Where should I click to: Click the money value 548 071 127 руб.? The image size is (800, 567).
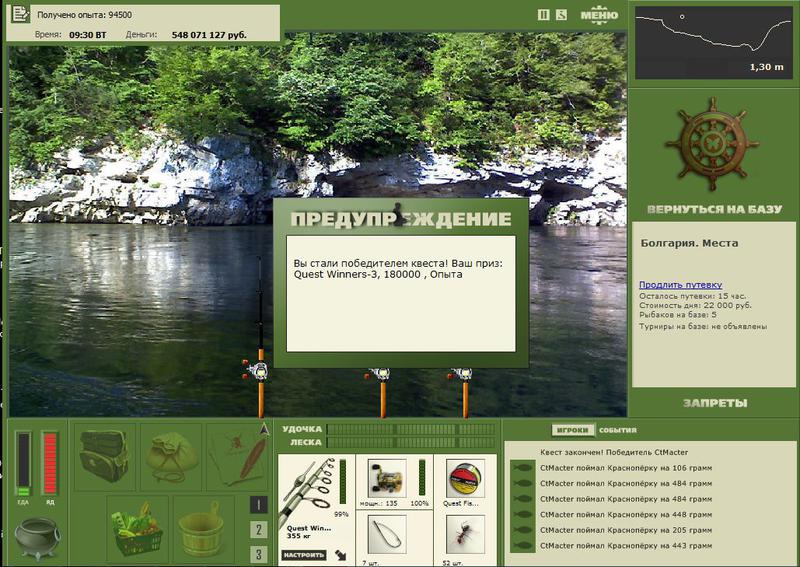(x=209, y=35)
